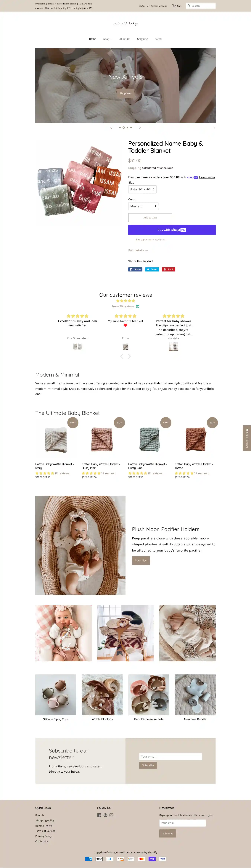251x868 pixels.
Task: Go to previous slide with left arrow
Action: (x=111, y=128)
